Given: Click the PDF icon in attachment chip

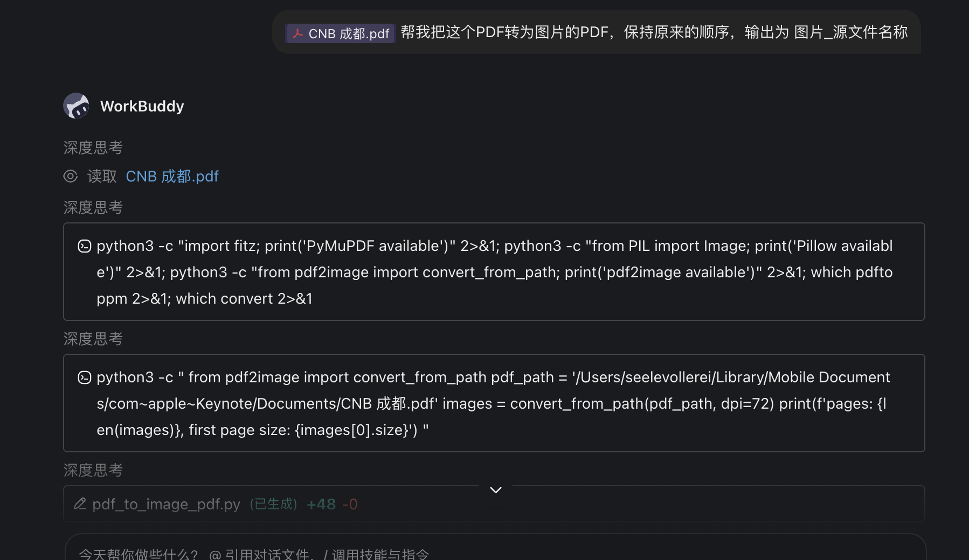Looking at the screenshot, I should tap(297, 33).
